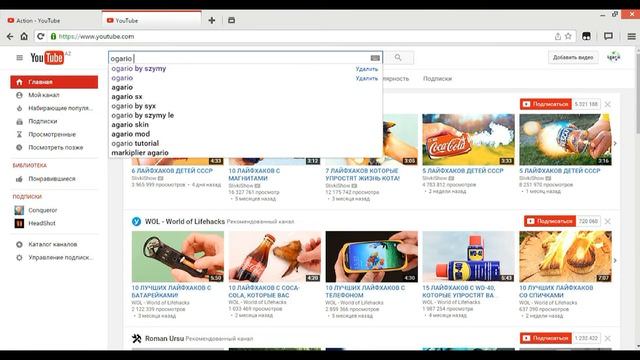Open Набирающие популярность in sidebar
Screen dimensions: 640x360
pos(60,108)
